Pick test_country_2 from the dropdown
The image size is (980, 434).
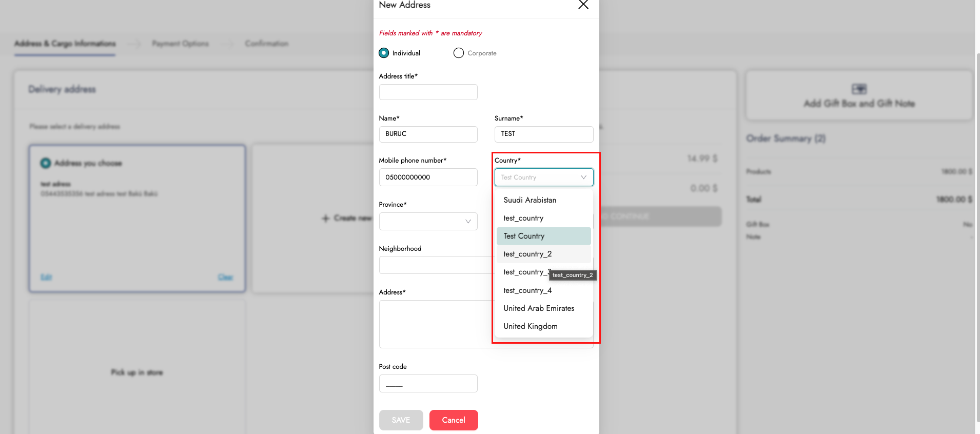[527, 254]
